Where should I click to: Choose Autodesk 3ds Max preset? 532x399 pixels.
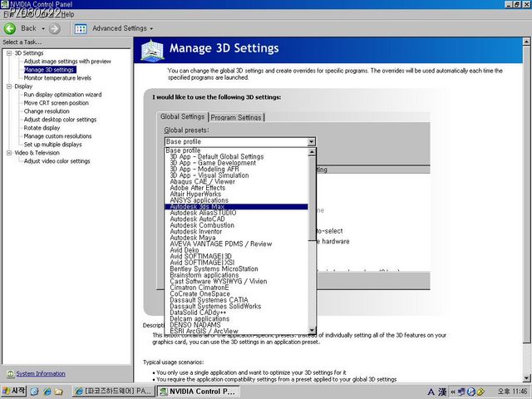point(236,207)
